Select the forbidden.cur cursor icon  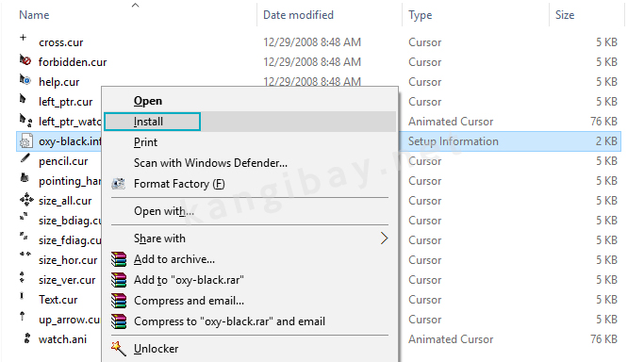pyautogui.click(x=25, y=60)
